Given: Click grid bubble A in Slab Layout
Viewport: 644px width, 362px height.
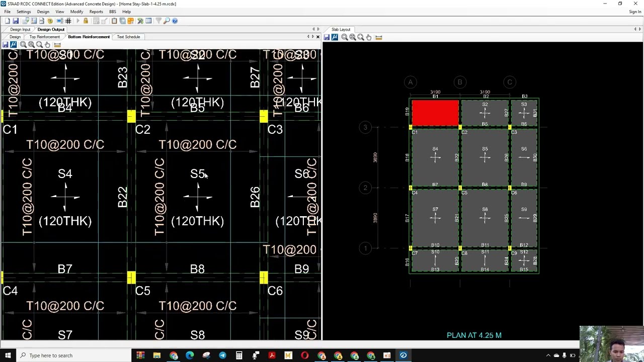Looking at the screenshot, I should [411, 82].
